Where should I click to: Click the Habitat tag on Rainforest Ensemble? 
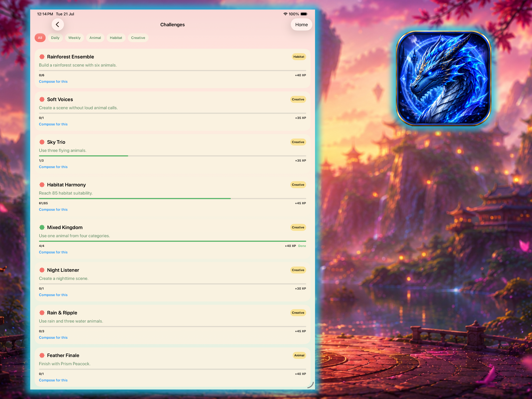[x=299, y=57]
